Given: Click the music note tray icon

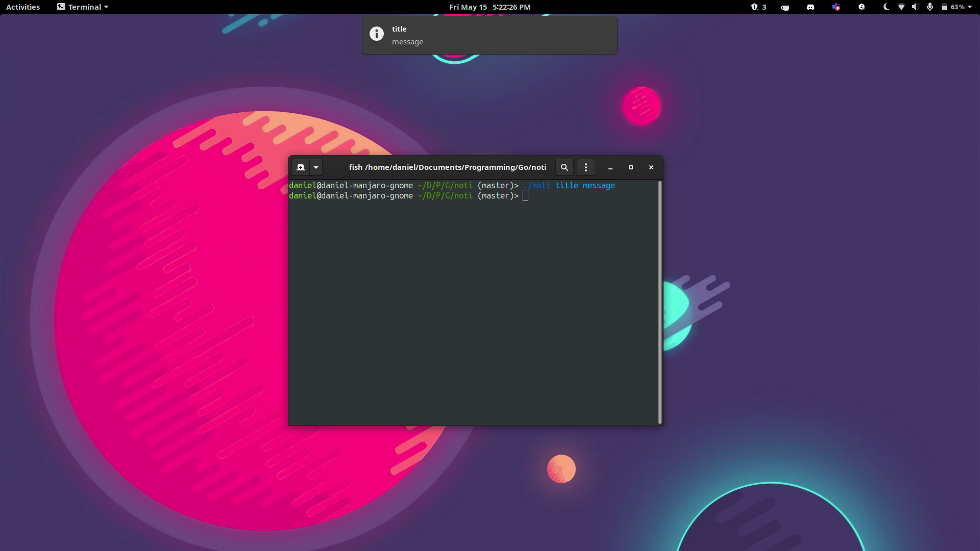Looking at the screenshot, I should [862, 7].
